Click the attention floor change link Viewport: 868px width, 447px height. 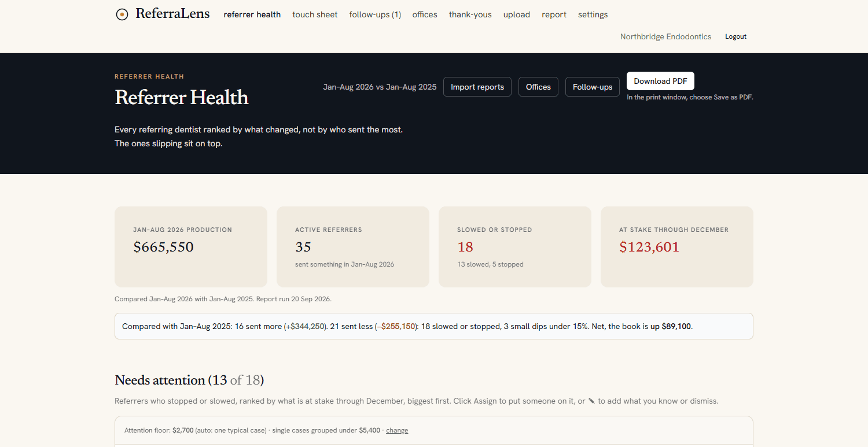[397, 430]
